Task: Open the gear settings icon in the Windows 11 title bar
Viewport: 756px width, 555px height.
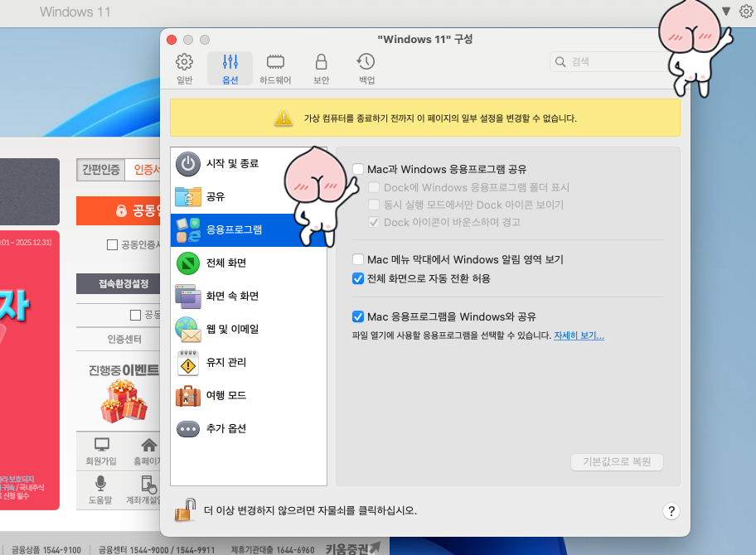Action: coord(746,11)
